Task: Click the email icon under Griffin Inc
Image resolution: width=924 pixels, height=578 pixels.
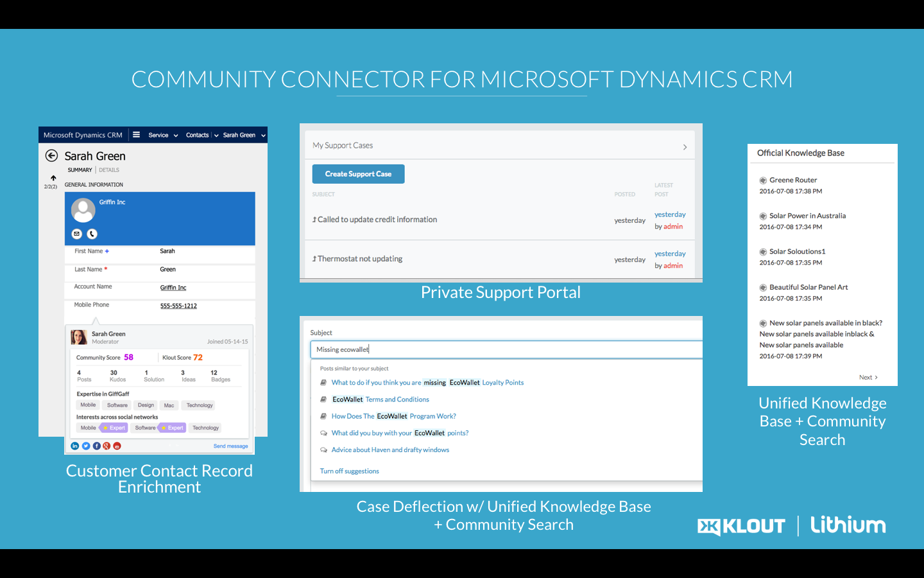Action: [77, 234]
